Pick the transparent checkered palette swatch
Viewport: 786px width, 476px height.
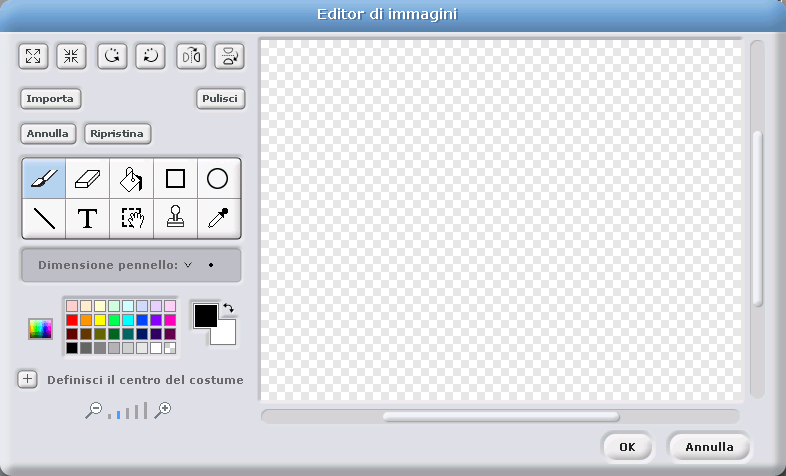pos(170,348)
